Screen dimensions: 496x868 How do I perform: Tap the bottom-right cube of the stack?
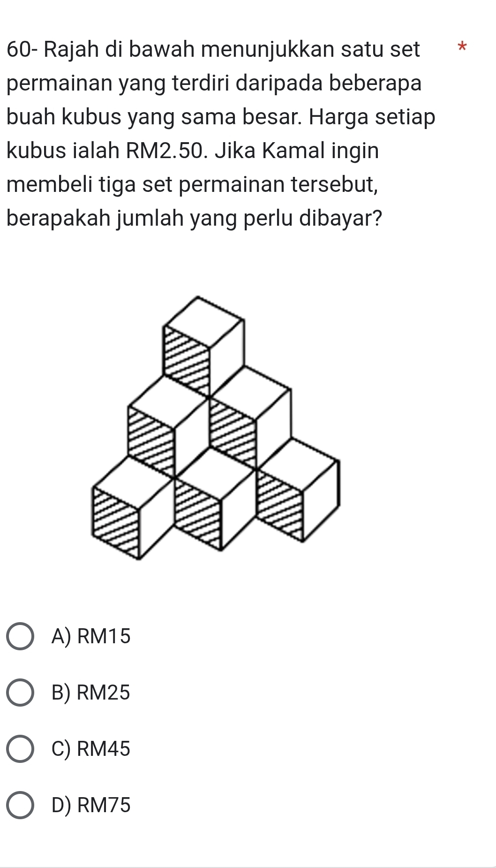(x=297, y=490)
